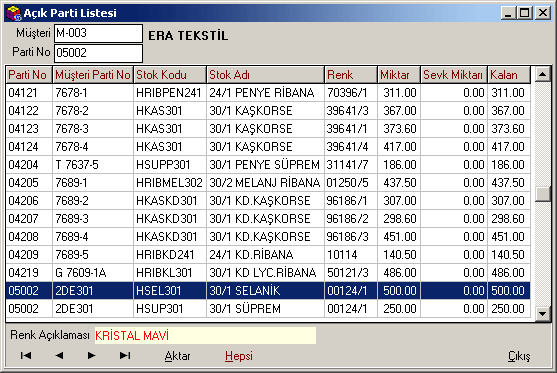
Task: Click the Kalan column header
Action: pyautogui.click(x=509, y=75)
